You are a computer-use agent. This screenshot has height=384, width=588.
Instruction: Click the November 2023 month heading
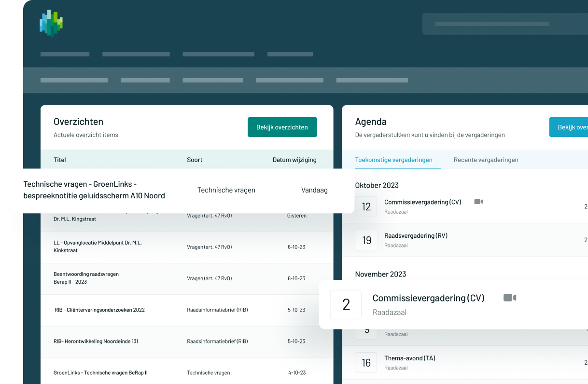[381, 274]
